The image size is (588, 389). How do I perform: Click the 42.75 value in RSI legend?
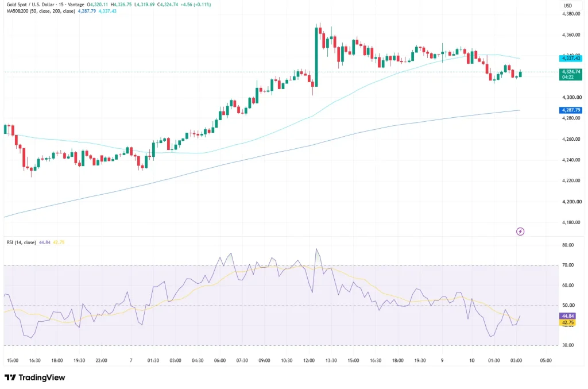(59, 242)
